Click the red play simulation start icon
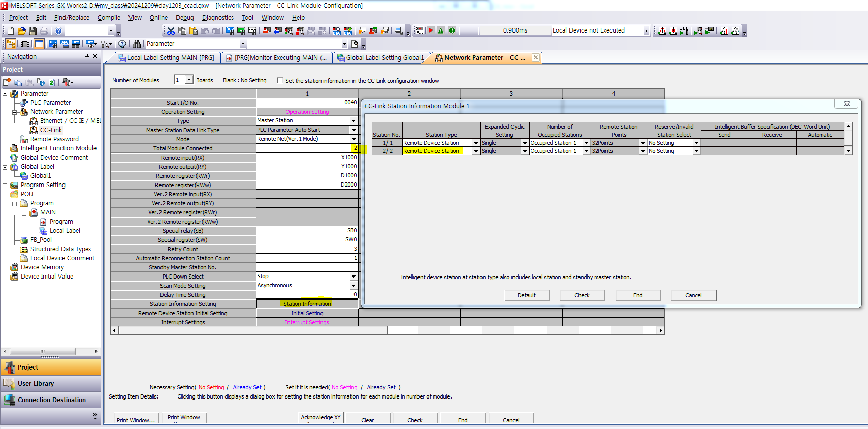 coord(431,30)
